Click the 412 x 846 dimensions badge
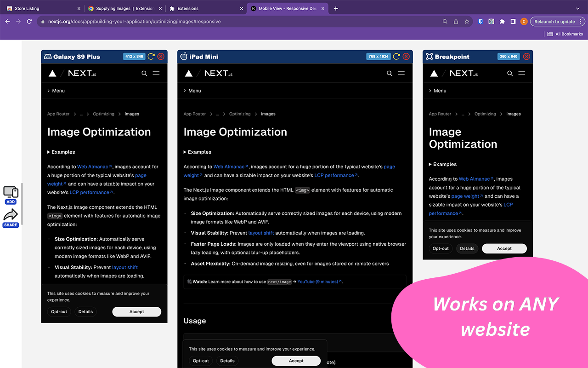The width and height of the screenshot is (588, 368). point(134,56)
